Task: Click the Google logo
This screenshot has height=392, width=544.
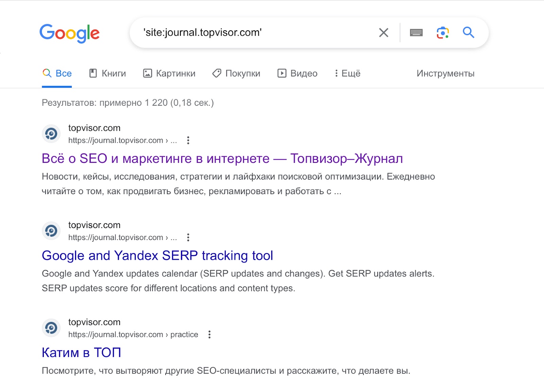Action: (69, 33)
